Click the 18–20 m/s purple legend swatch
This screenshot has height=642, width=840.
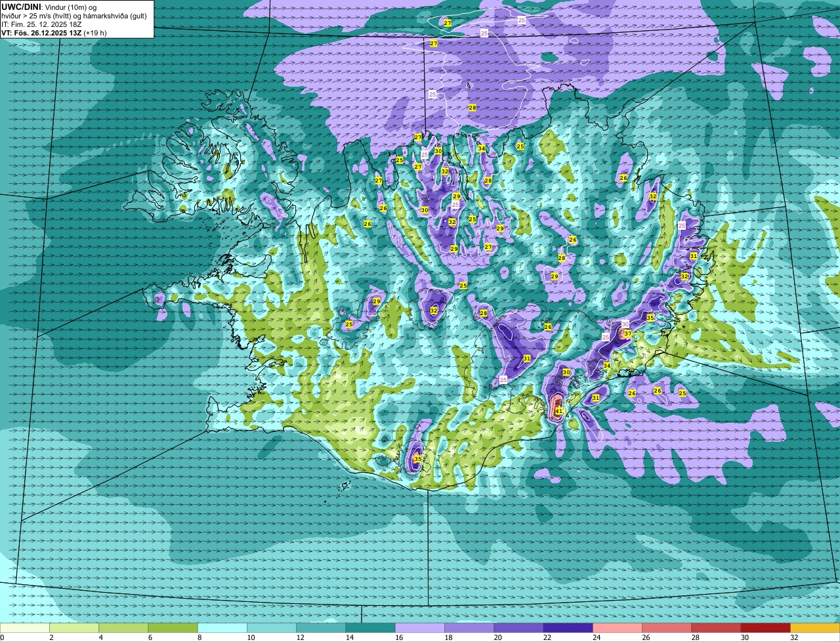(x=469, y=628)
